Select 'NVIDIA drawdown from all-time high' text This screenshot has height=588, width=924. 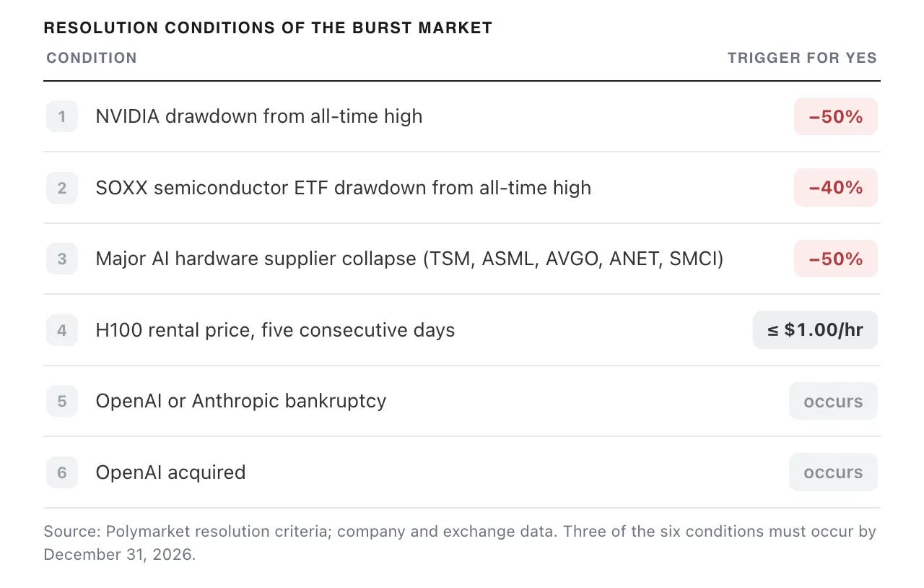click(x=259, y=116)
